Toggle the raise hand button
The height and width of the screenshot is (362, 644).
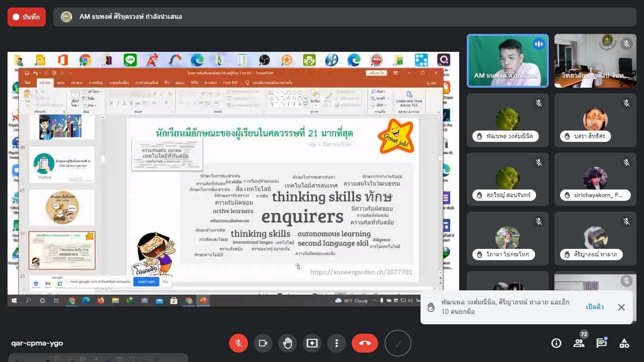click(x=288, y=343)
